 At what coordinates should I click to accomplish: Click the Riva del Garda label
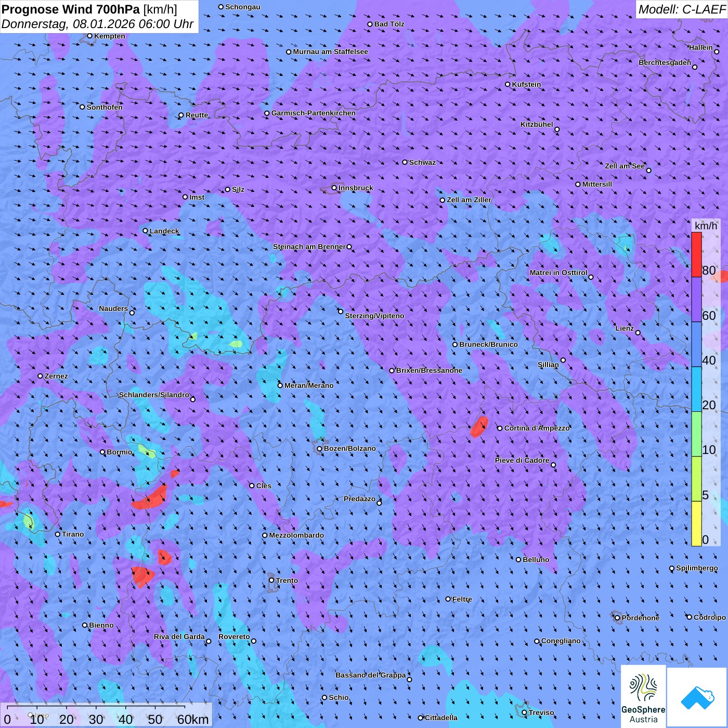[x=179, y=636]
